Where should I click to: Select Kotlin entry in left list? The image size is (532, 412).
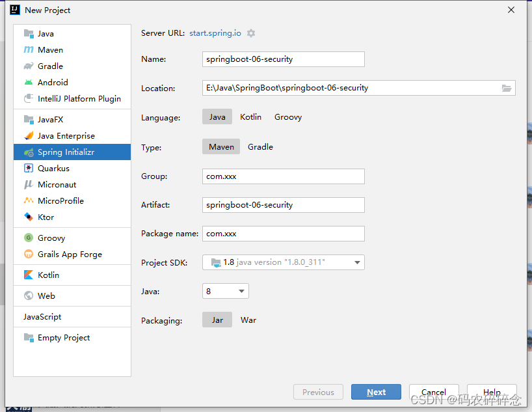(x=72, y=275)
